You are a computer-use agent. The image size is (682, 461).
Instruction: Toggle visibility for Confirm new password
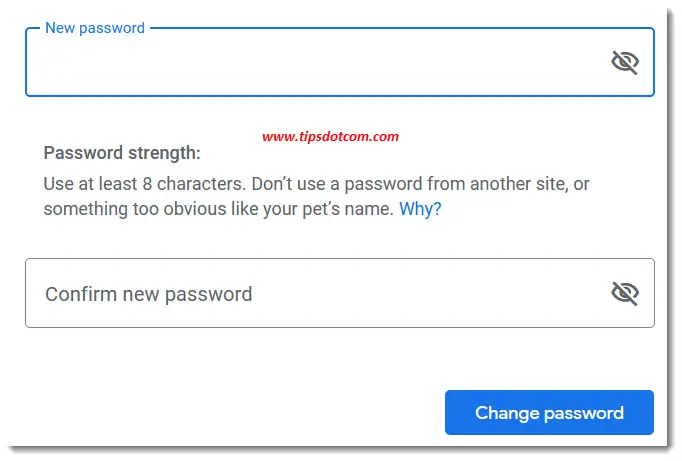coord(625,293)
